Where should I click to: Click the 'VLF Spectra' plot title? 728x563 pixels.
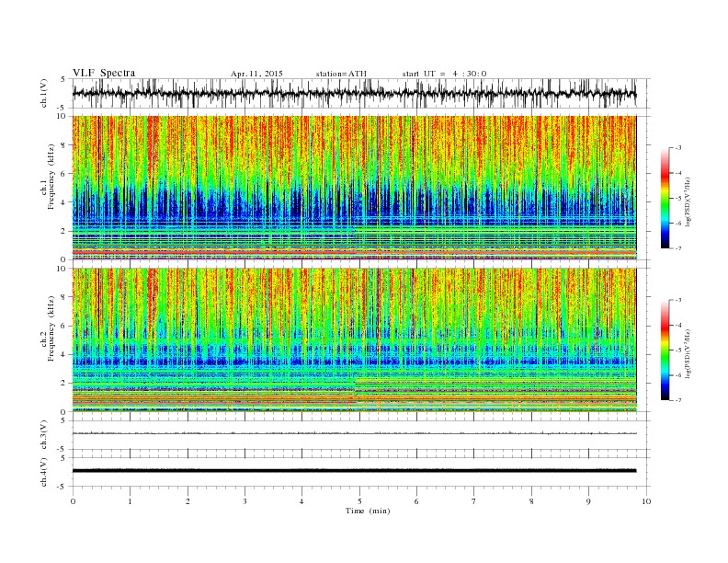(104, 73)
